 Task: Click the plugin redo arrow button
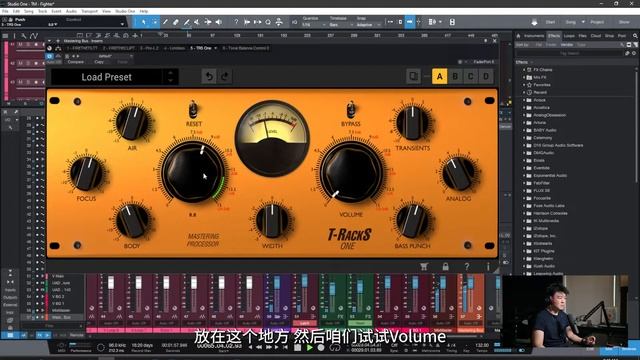pyautogui.click(x=225, y=76)
